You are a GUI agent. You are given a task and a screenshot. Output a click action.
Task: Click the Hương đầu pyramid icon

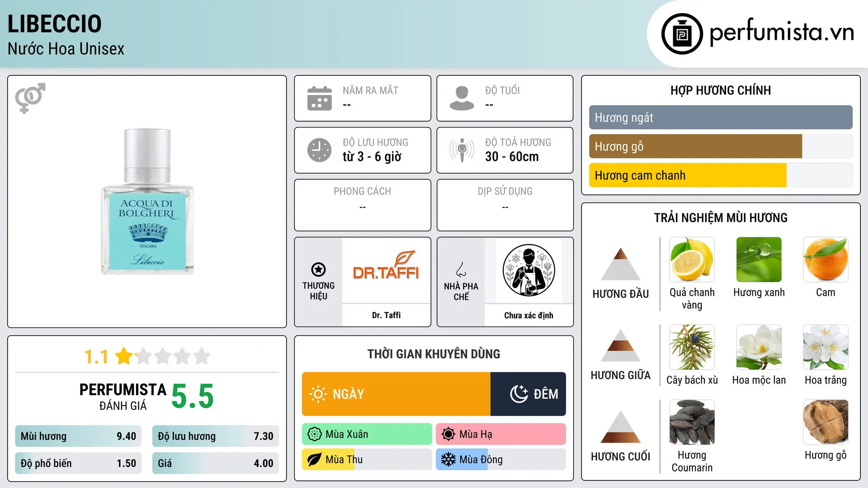pyautogui.click(x=620, y=264)
